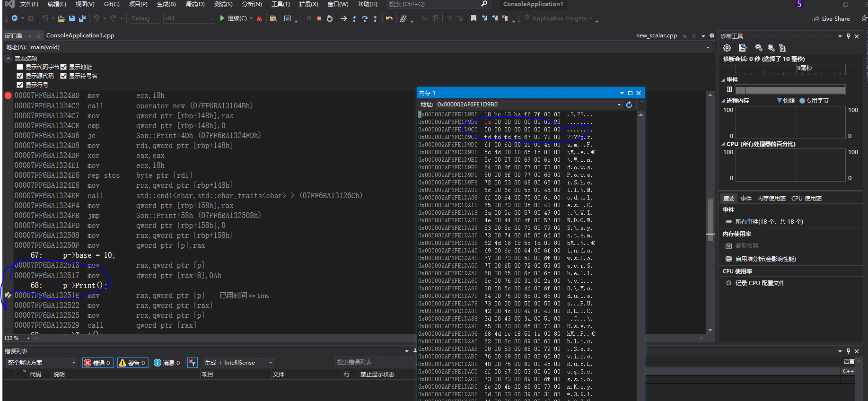
Task: Zoom in on the diagnostics timeline
Action: [759, 48]
